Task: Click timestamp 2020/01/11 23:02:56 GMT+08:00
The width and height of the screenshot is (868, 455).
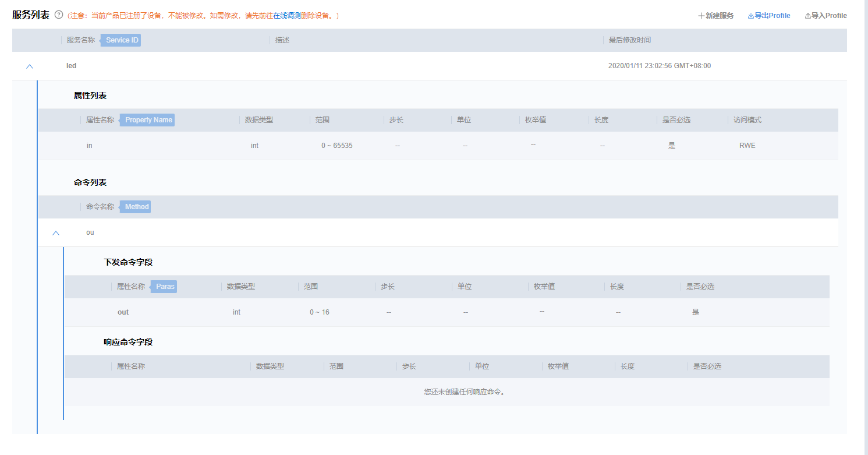Action: tap(660, 66)
